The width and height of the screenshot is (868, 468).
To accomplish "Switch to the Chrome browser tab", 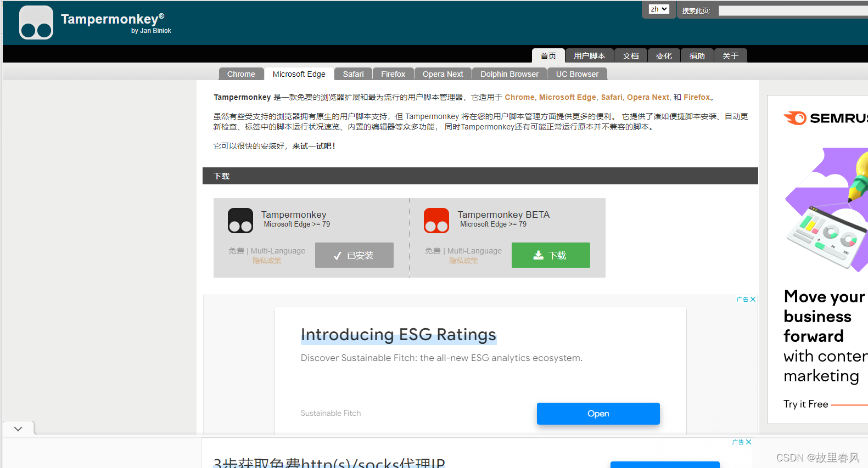I will pos(241,74).
